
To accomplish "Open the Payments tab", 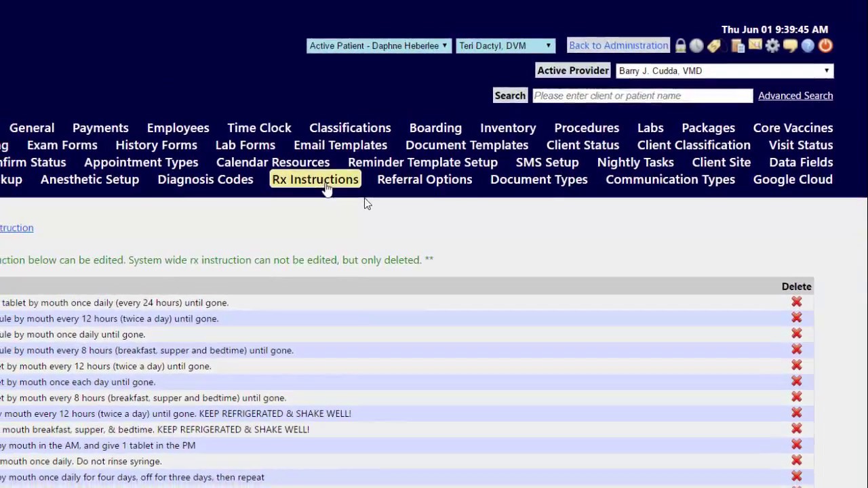I will [x=100, y=128].
